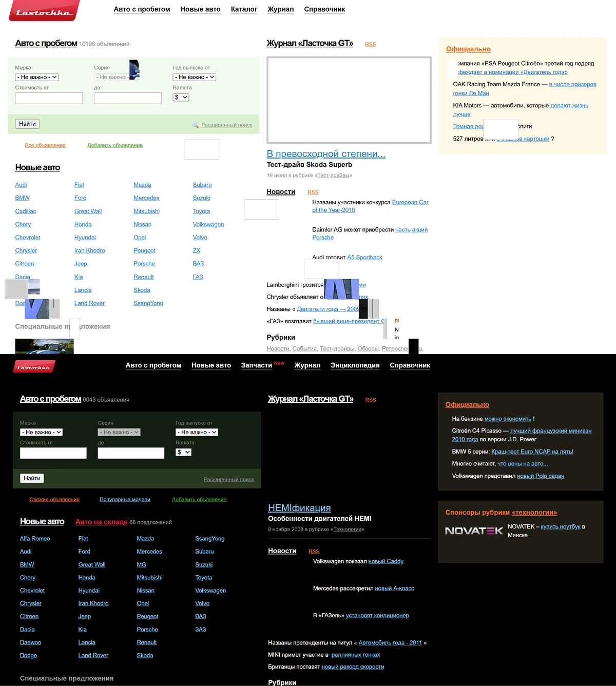Open the Валюта $ dropdown on the dark page
The height and width of the screenshot is (686, 616).
tap(183, 452)
